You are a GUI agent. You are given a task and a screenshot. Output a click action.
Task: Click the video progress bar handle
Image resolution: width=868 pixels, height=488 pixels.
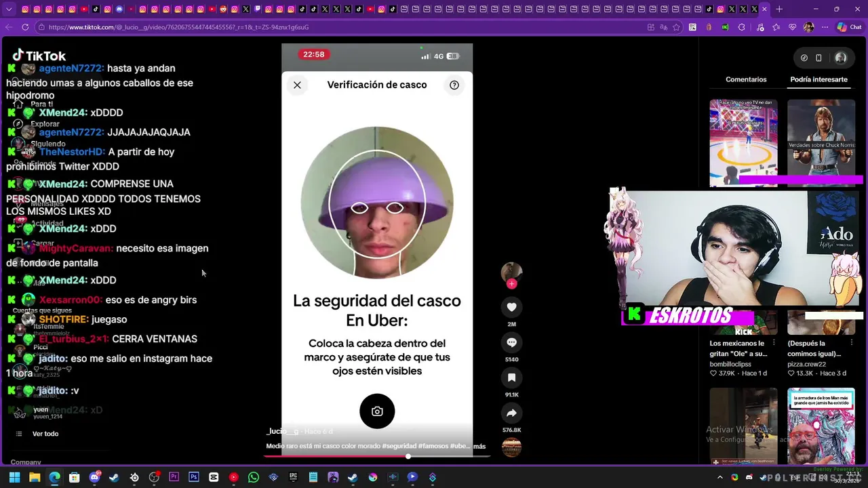coord(408,456)
